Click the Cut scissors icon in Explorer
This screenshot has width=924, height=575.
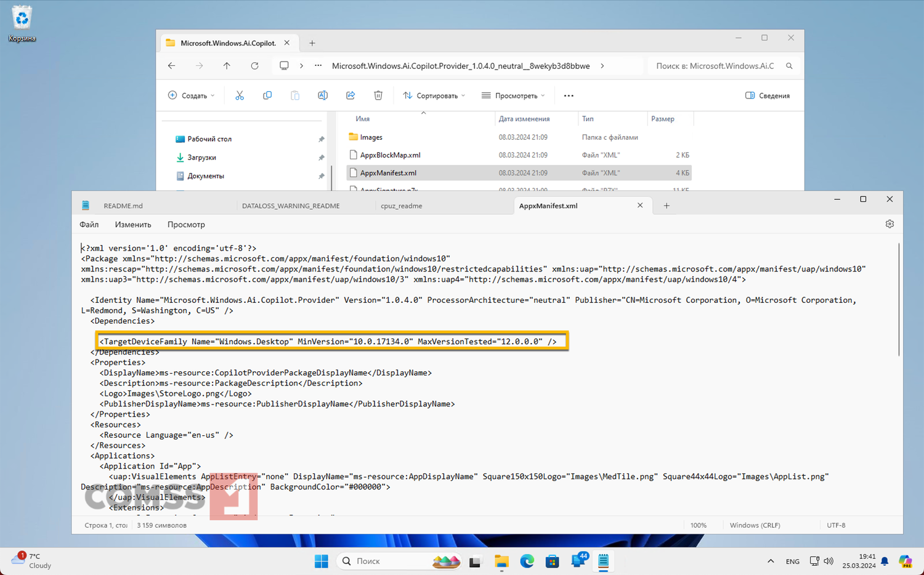click(240, 95)
